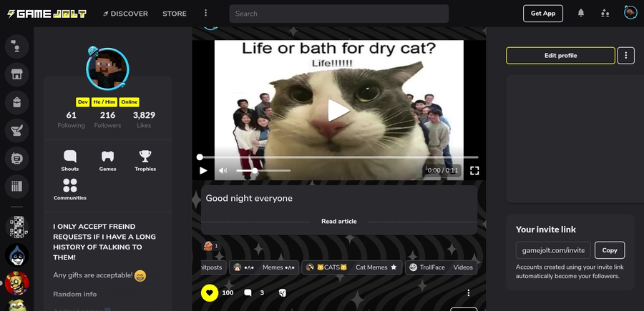Open the profile options menu beside Edit profile

(626, 55)
